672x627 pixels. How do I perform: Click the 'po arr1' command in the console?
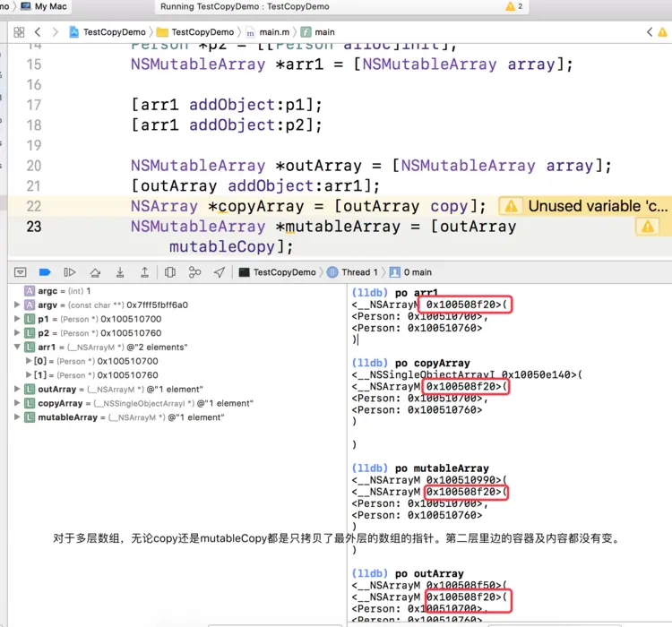[416, 293]
